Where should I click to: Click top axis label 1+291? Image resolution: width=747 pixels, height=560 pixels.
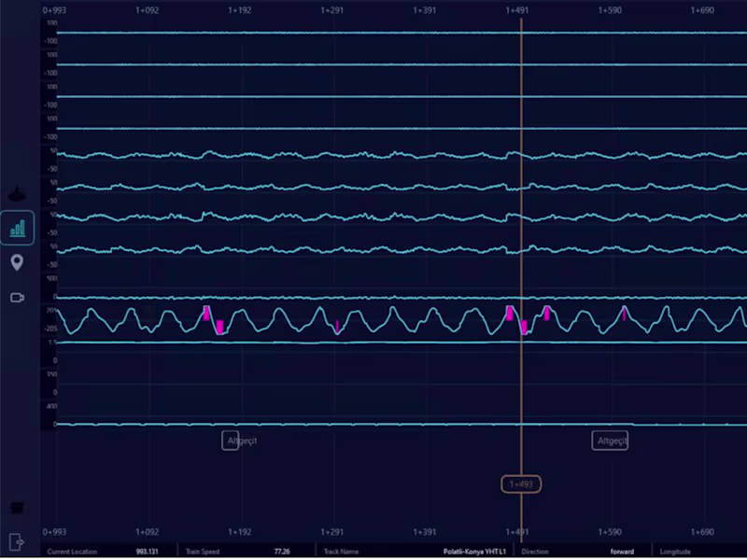(332, 10)
